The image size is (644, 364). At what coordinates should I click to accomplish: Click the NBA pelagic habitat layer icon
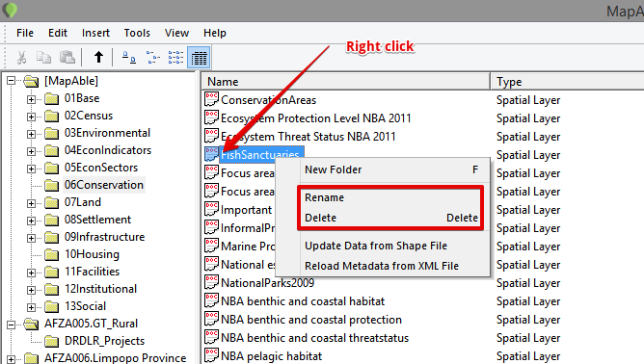point(211,355)
